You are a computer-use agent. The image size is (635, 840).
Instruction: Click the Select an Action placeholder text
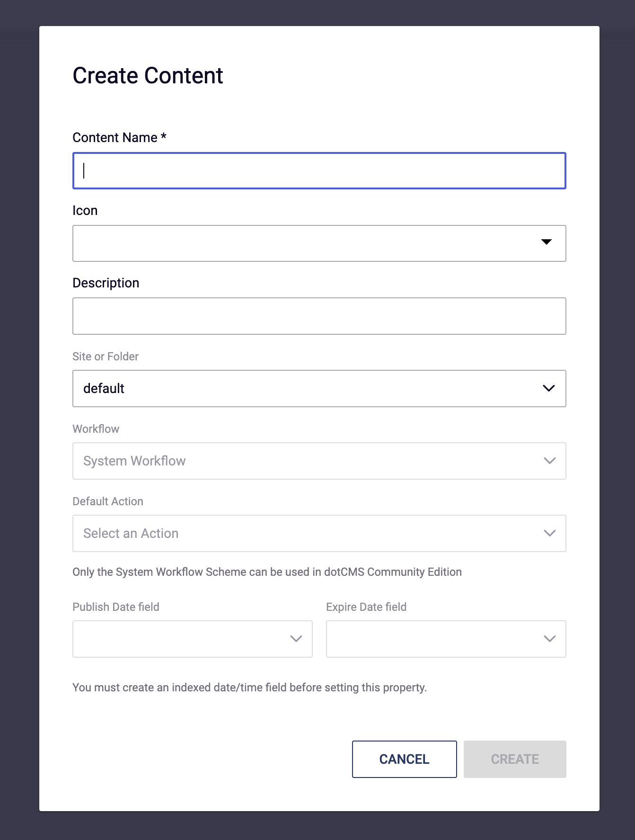pos(131,533)
